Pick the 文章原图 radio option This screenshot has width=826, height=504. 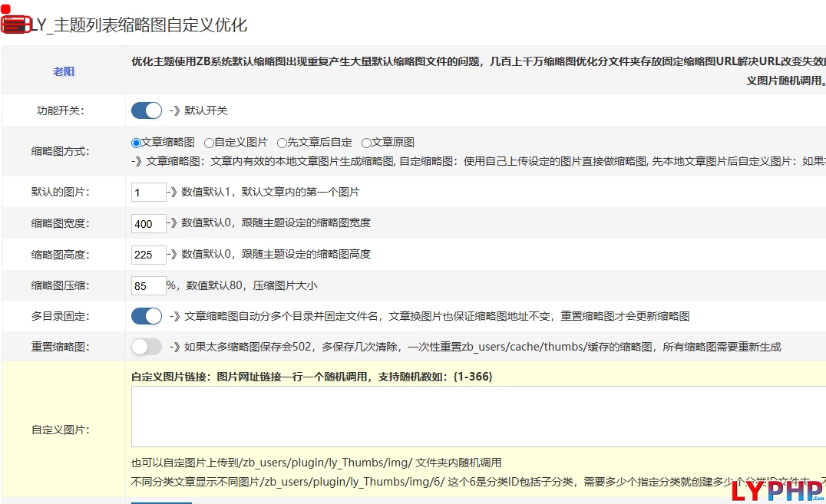(x=366, y=143)
